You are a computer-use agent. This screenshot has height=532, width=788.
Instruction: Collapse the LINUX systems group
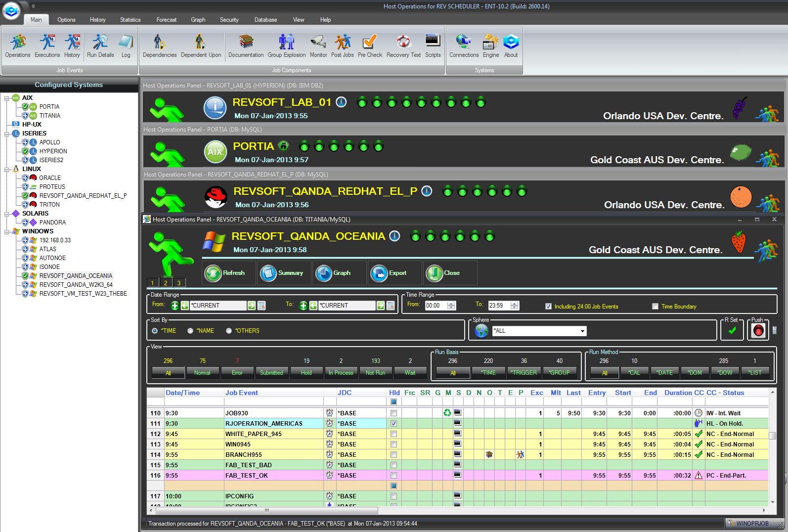coord(7,169)
